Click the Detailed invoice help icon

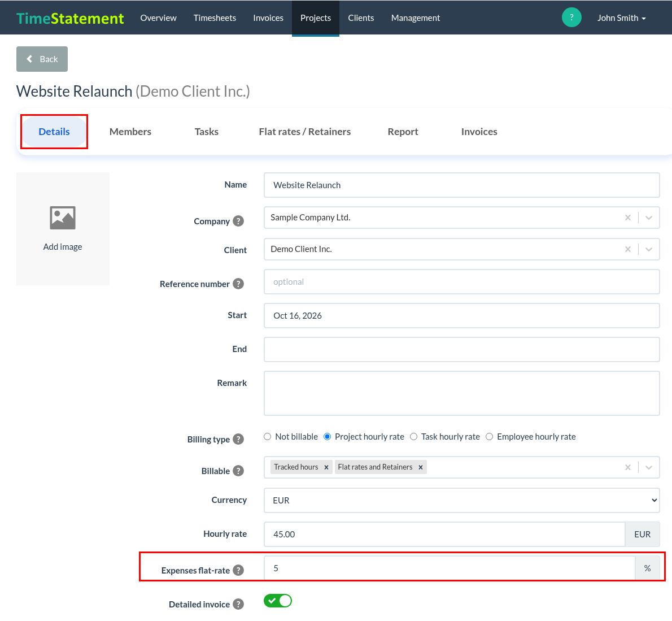[238, 604]
